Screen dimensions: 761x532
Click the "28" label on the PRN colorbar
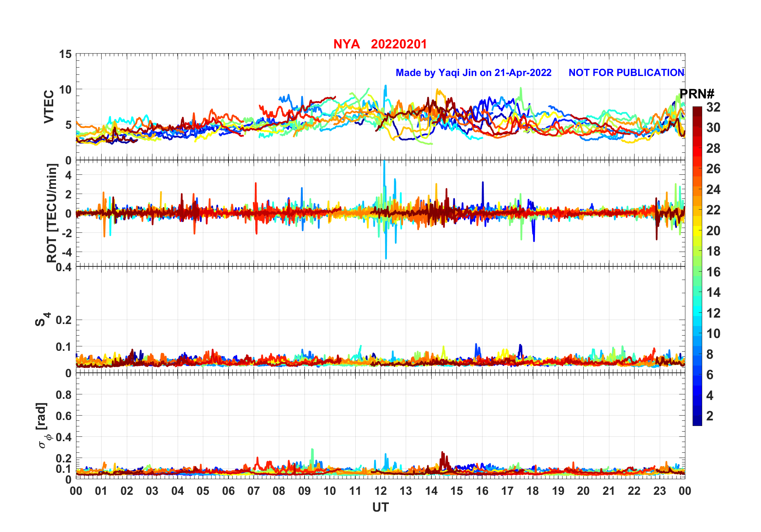[713, 148]
